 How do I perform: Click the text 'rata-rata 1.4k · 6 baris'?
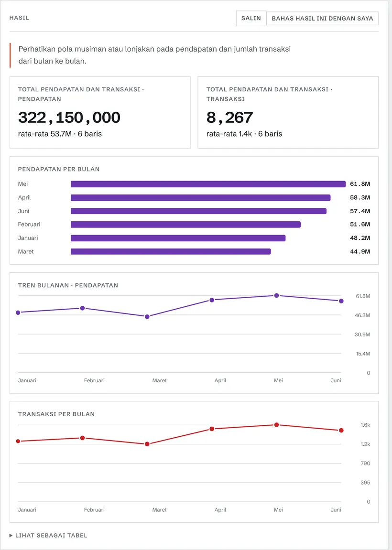[x=244, y=134]
